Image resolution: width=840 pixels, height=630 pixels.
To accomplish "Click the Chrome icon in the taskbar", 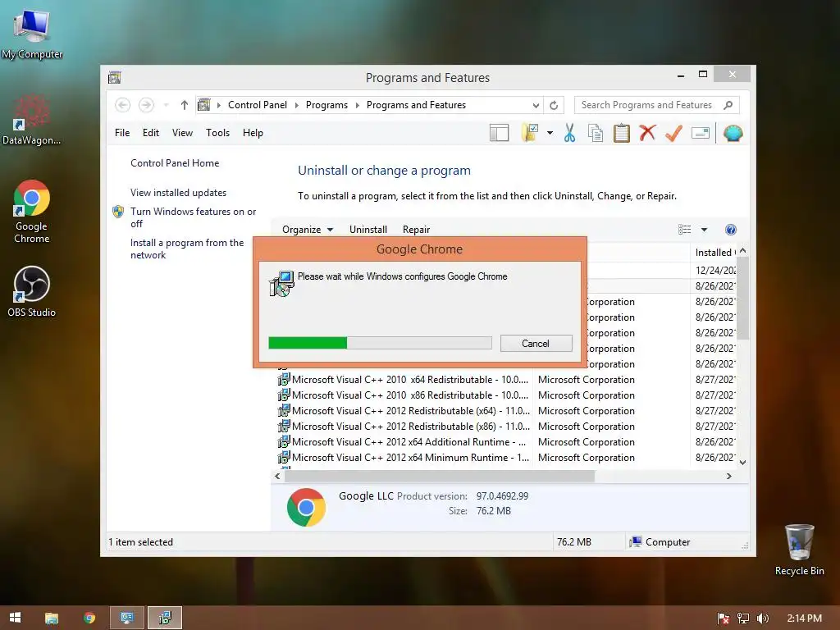I will pyautogui.click(x=89, y=618).
